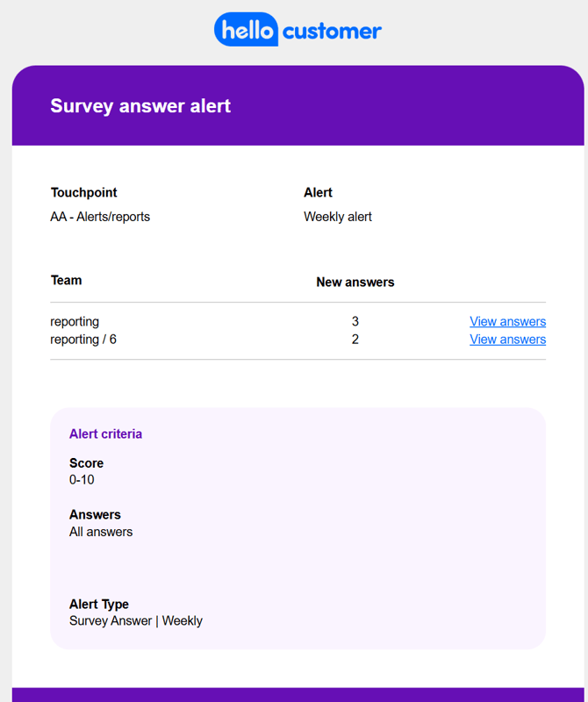Viewport: 588px width, 702px height.
Task: Click the Hello Customer logo
Action: [x=298, y=31]
